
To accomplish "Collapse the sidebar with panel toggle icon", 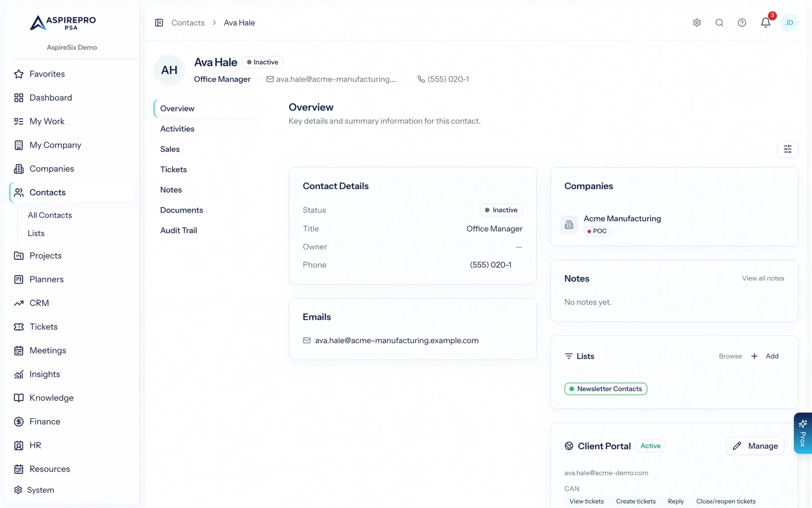I will point(159,23).
